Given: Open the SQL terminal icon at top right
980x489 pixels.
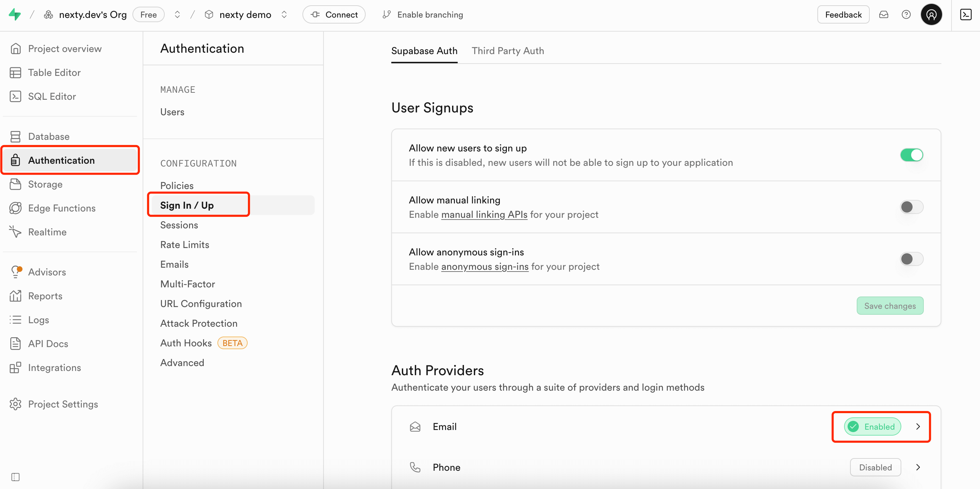Looking at the screenshot, I should coord(966,14).
